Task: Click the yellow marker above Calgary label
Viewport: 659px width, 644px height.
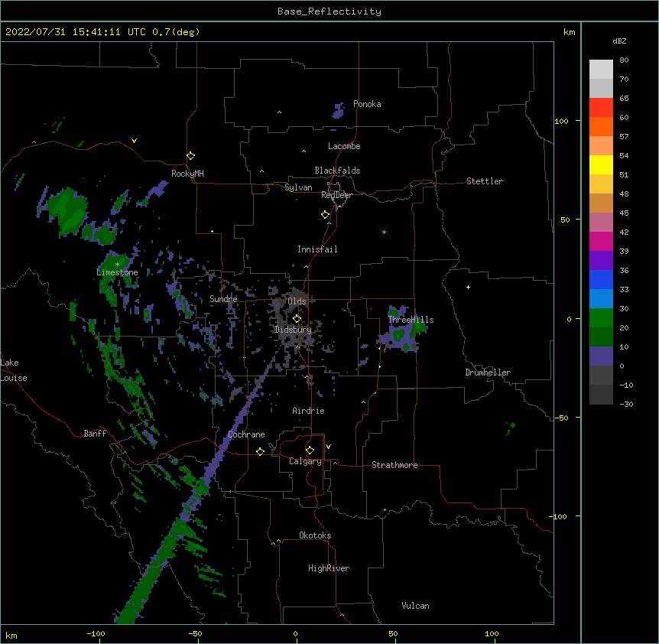Action: click(310, 450)
